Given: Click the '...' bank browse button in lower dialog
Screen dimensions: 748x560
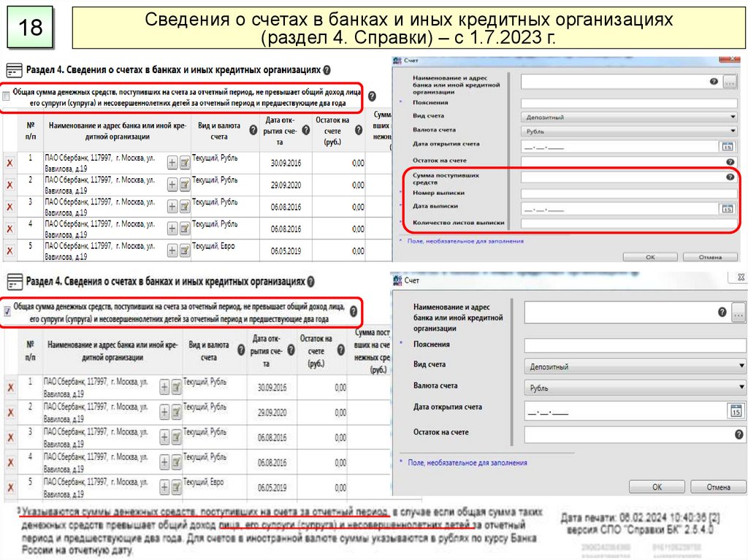Looking at the screenshot, I should pos(739,313).
